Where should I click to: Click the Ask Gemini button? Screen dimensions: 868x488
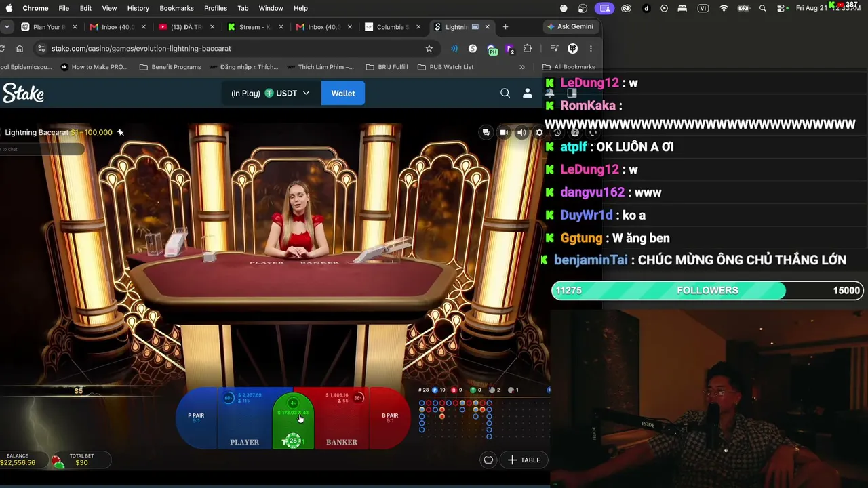pos(570,26)
